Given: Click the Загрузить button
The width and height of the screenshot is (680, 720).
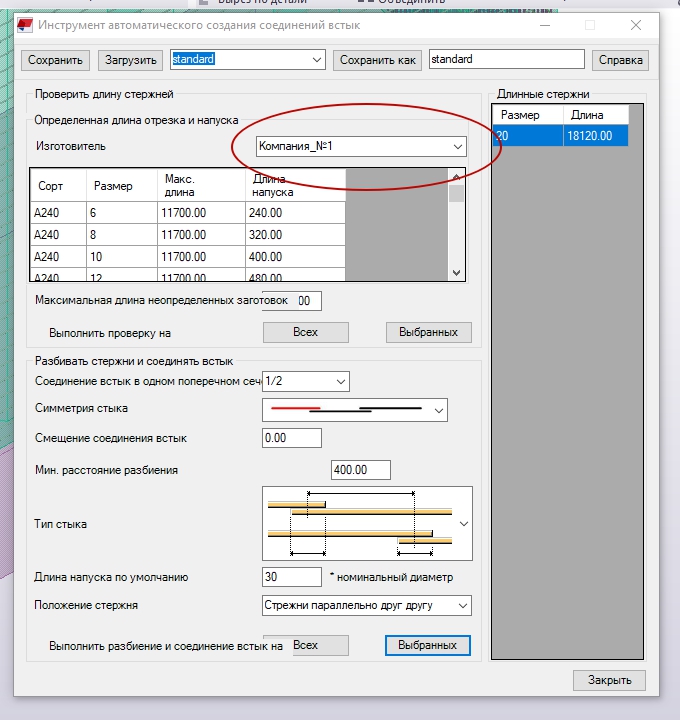Looking at the screenshot, I should tap(132, 60).
